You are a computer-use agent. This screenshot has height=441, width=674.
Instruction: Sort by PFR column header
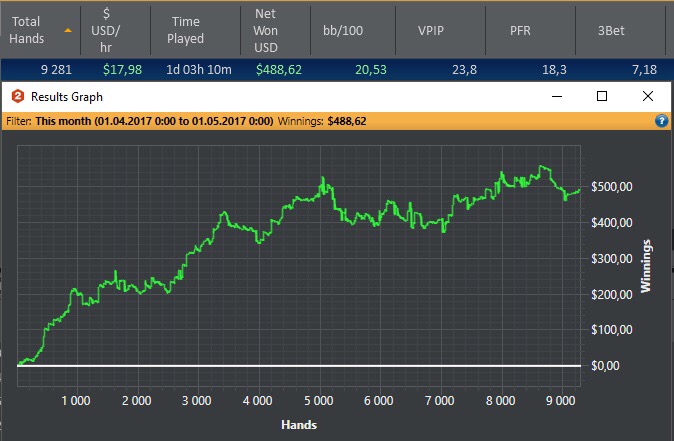[530, 30]
